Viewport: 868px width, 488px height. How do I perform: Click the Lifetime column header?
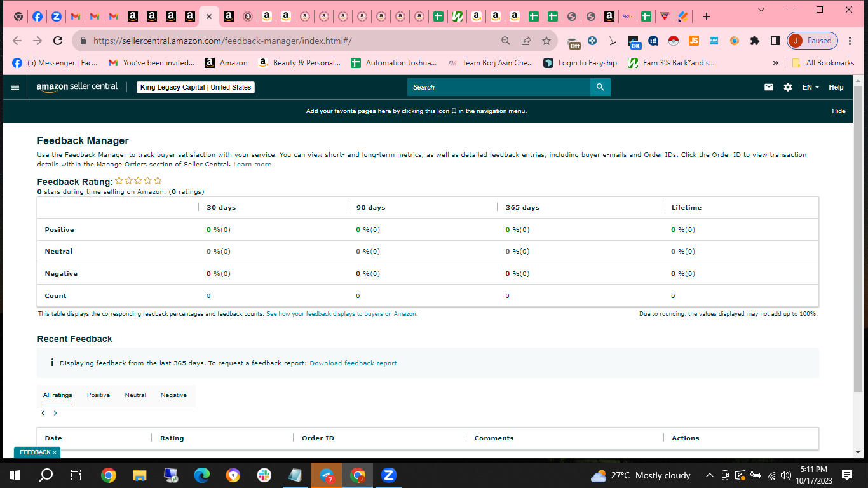tap(686, 208)
